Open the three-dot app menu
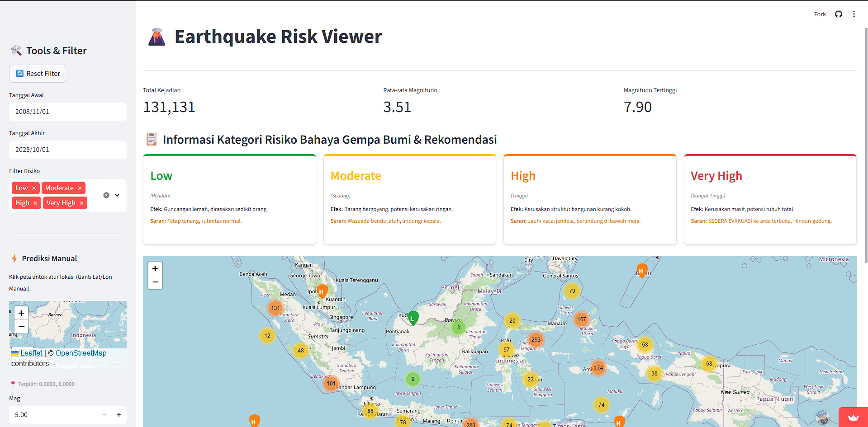The height and width of the screenshot is (427, 868). pyautogui.click(x=854, y=14)
